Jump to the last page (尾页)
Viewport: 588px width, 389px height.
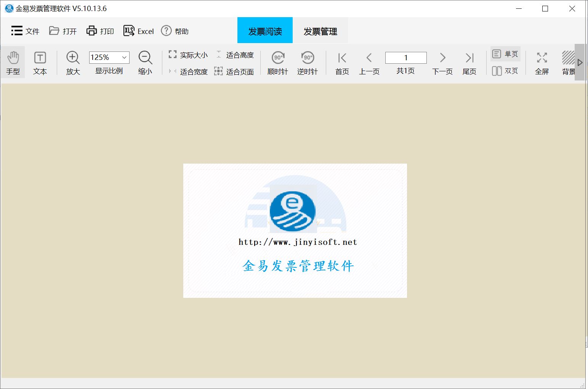[469, 63]
